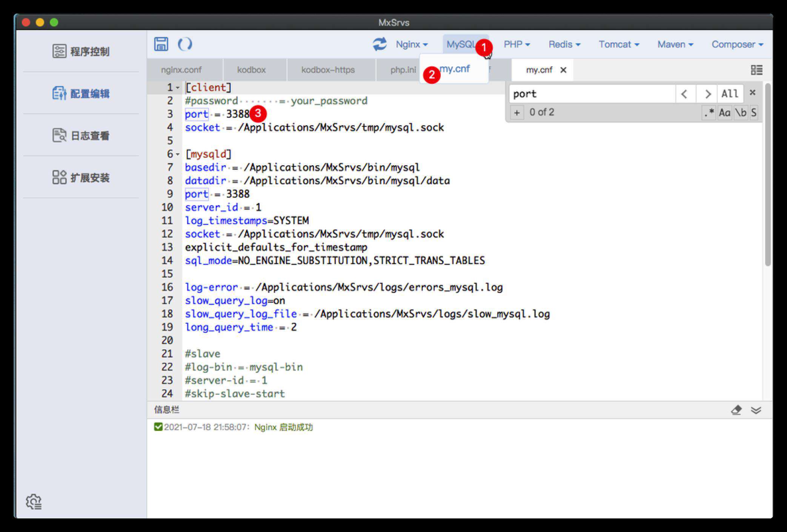Toggle replace mode with plus button
The height and width of the screenshot is (532, 787).
point(517,112)
